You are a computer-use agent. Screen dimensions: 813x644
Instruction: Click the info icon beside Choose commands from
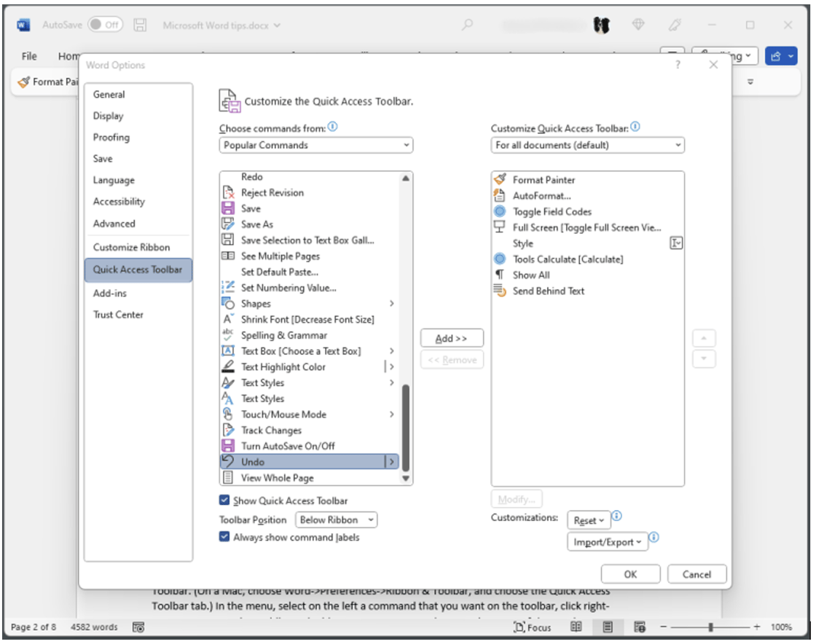click(x=333, y=127)
